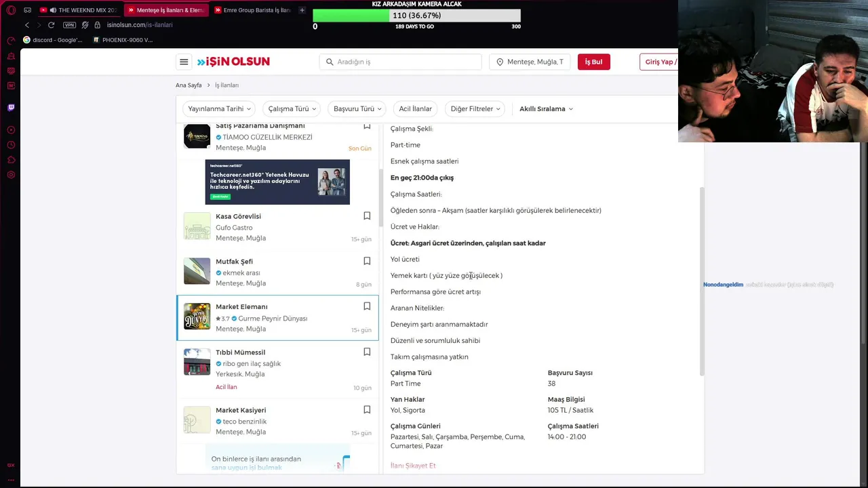This screenshot has height=488, width=868.
Task: Expand the Yayınlanma Tarihi filter
Action: [x=219, y=108]
